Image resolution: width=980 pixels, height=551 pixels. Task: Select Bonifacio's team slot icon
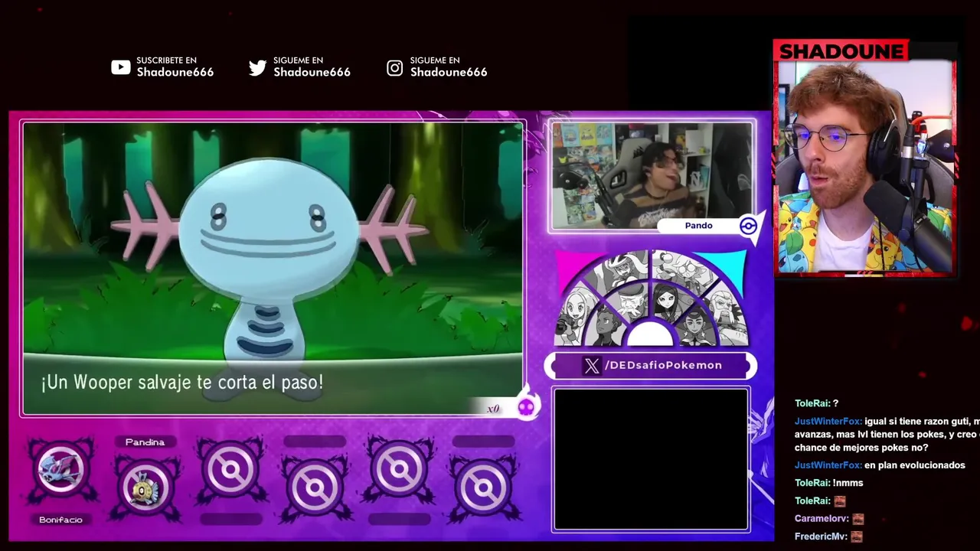(x=60, y=470)
